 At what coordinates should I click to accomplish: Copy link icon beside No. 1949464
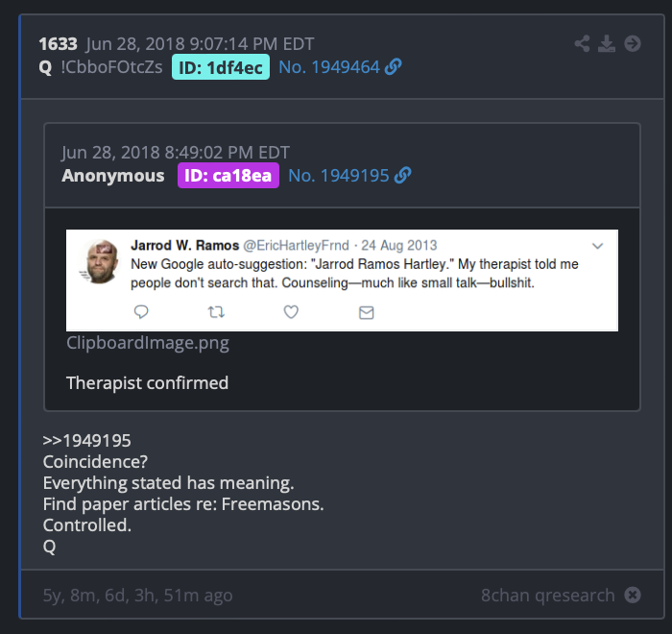click(x=393, y=67)
